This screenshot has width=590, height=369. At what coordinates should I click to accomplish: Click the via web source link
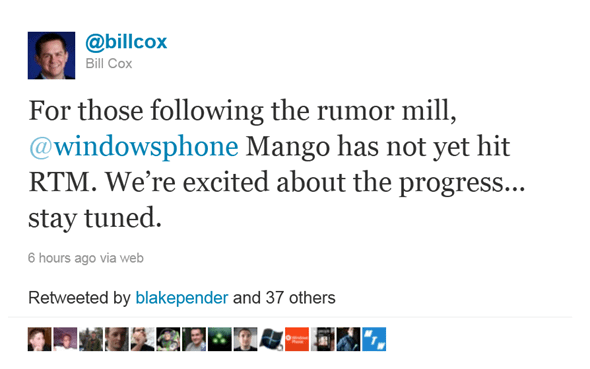pyautogui.click(x=122, y=258)
